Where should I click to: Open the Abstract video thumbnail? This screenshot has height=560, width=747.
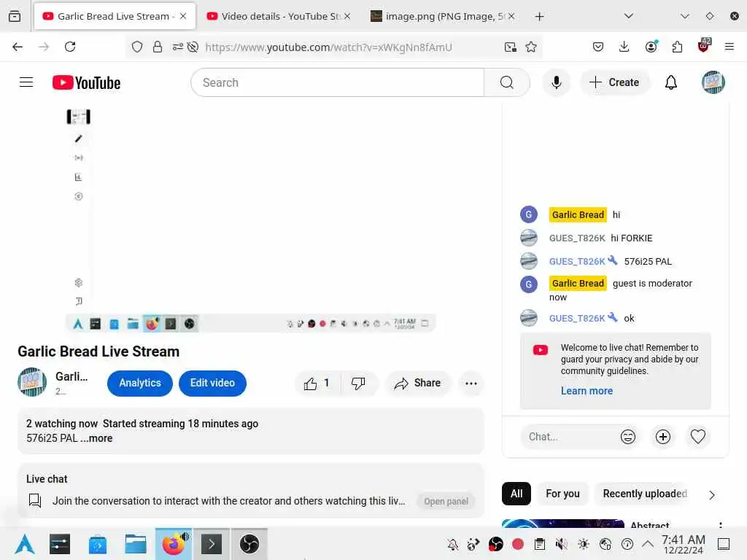(x=563, y=524)
